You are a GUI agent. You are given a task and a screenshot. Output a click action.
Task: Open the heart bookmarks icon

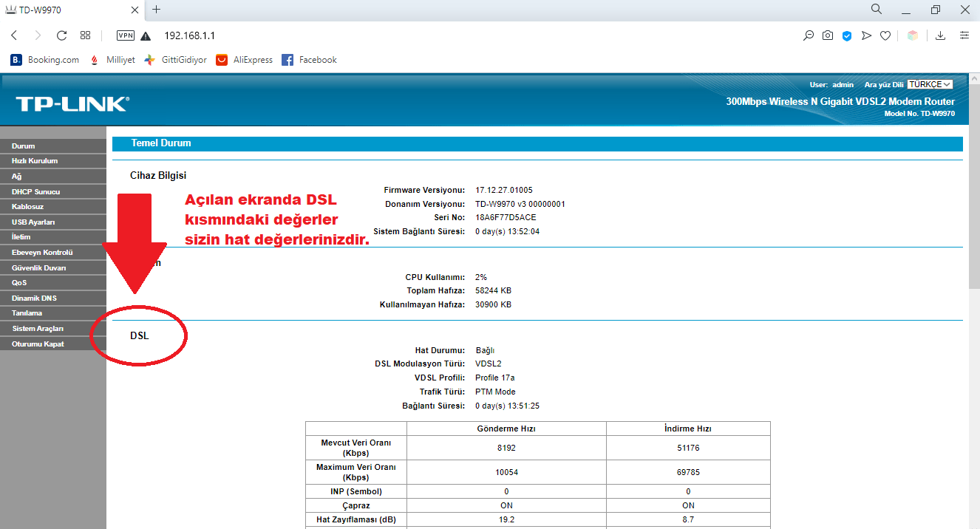click(x=885, y=35)
